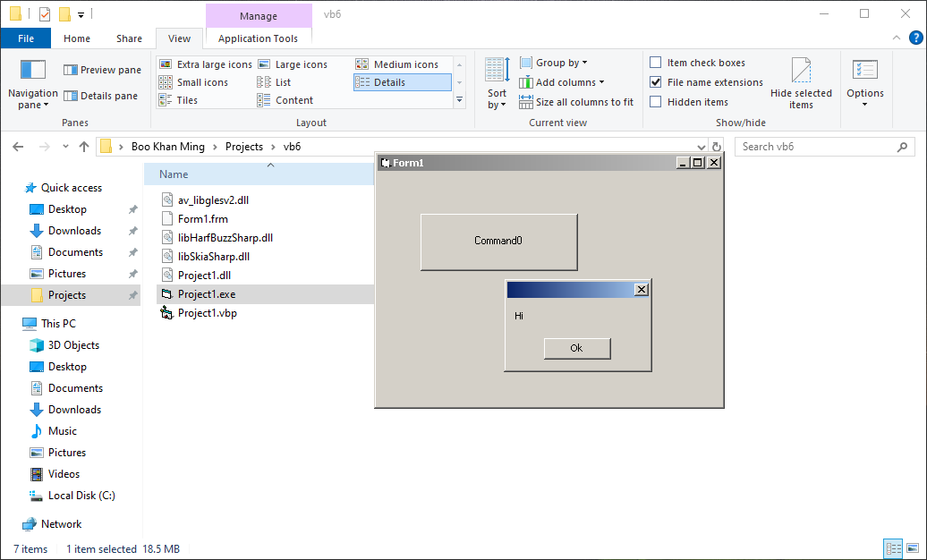Switch to the Share ribbon tab
This screenshot has width=927, height=560.
129,38
